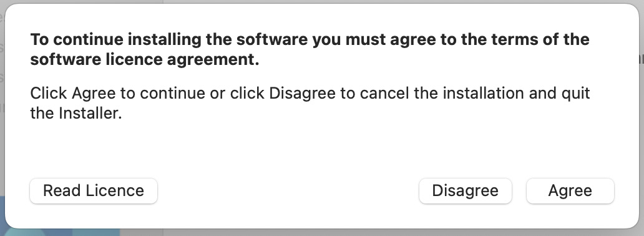Quit the Installer using Disagree
644x236 pixels.
click(x=466, y=191)
